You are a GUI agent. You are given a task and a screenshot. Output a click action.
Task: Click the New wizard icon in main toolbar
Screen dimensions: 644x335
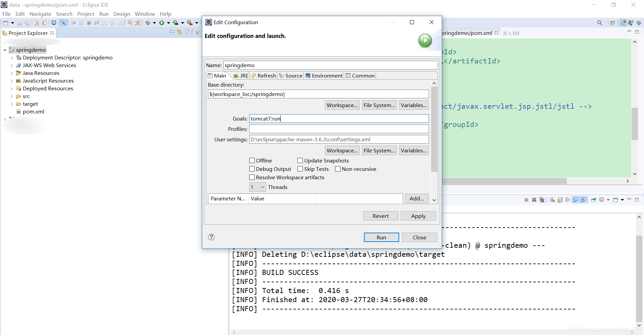6,23
